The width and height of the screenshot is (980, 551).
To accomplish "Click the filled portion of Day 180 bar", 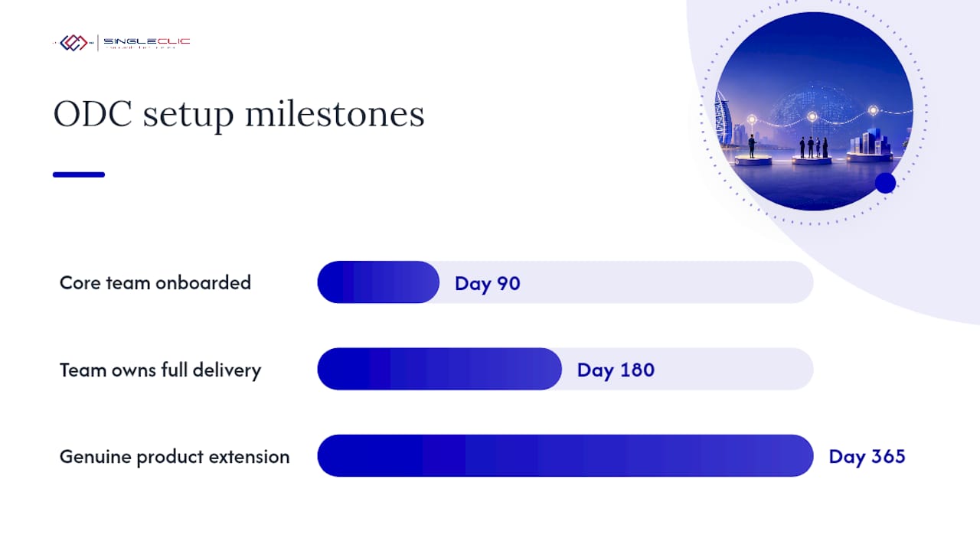I will (x=439, y=369).
